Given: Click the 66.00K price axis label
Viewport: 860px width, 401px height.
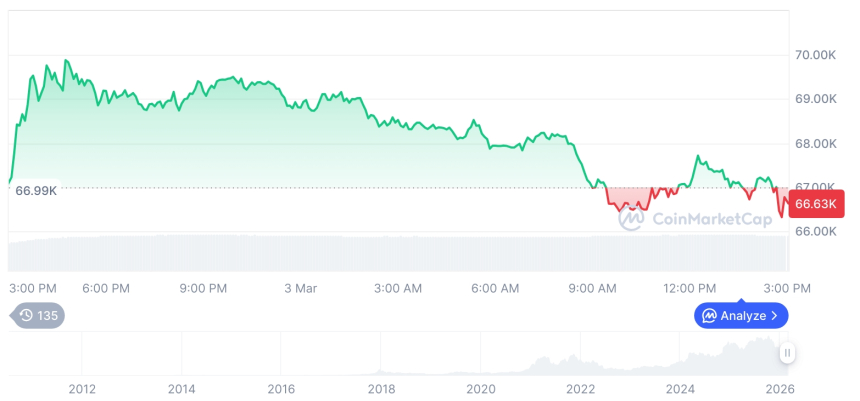Looking at the screenshot, I should [816, 231].
